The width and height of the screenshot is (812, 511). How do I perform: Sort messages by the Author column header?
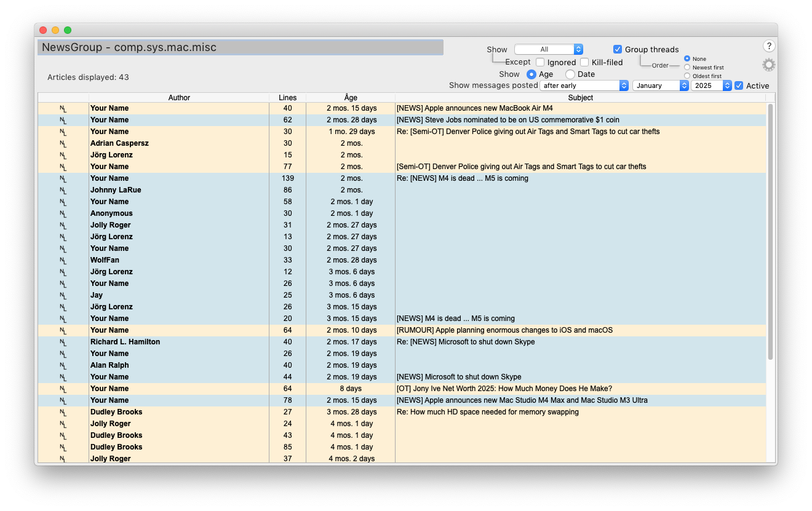click(180, 97)
